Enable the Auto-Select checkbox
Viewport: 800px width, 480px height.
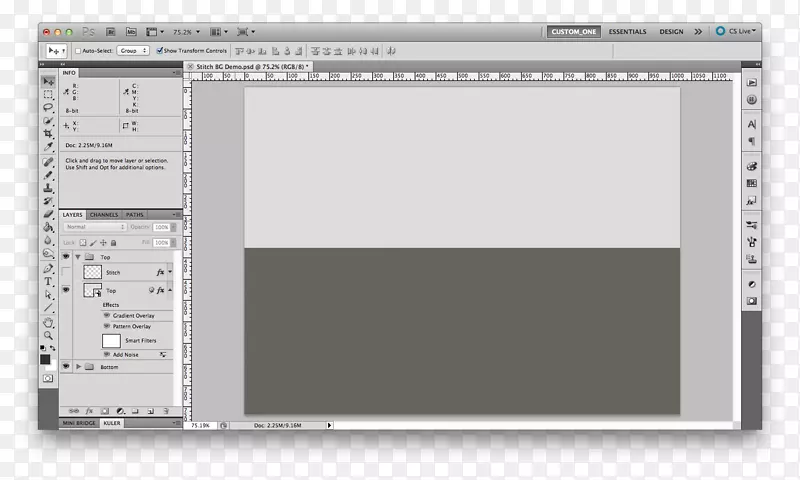[79, 50]
